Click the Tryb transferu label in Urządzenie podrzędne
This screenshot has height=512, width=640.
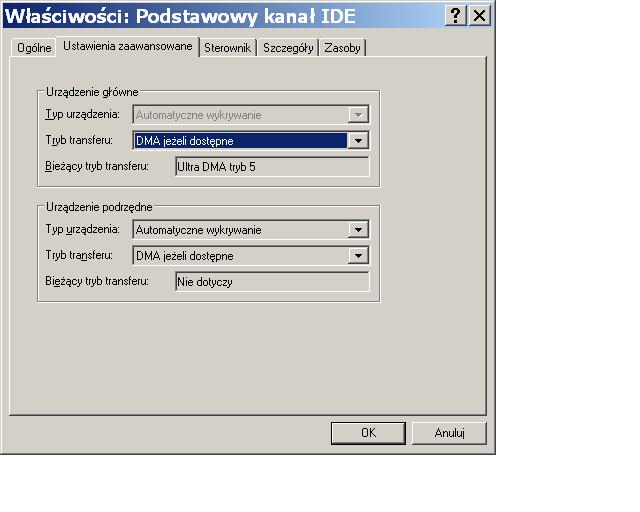[x=79, y=256]
